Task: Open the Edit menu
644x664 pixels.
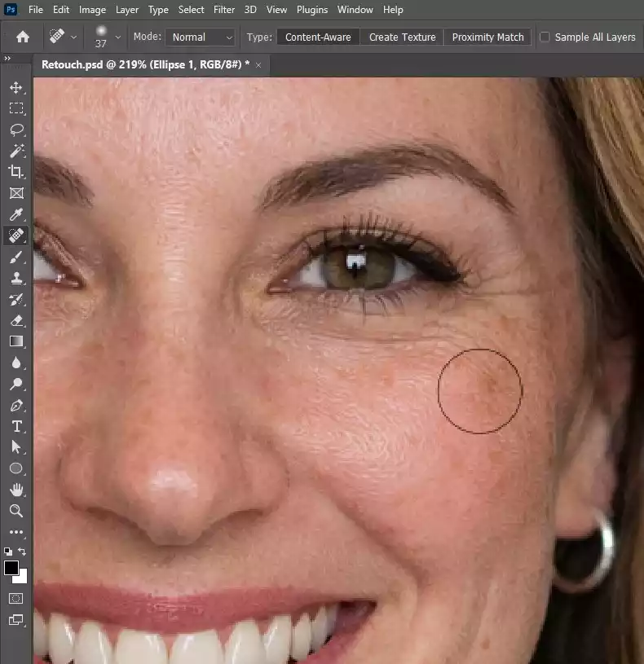Action: tap(61, 10)
